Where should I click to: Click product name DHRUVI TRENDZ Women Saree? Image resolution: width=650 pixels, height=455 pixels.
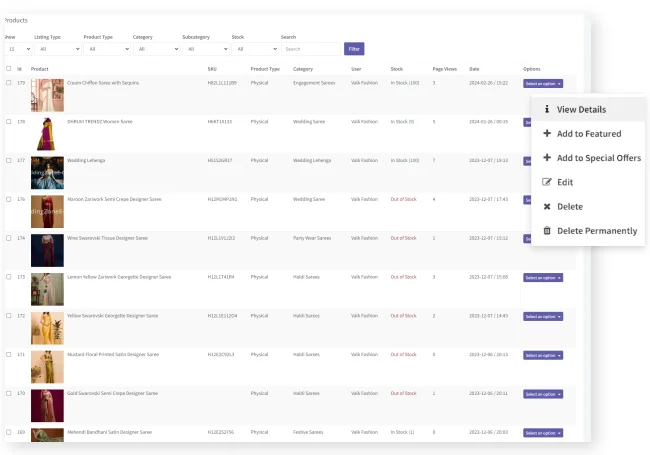click(x=99, y=121)
